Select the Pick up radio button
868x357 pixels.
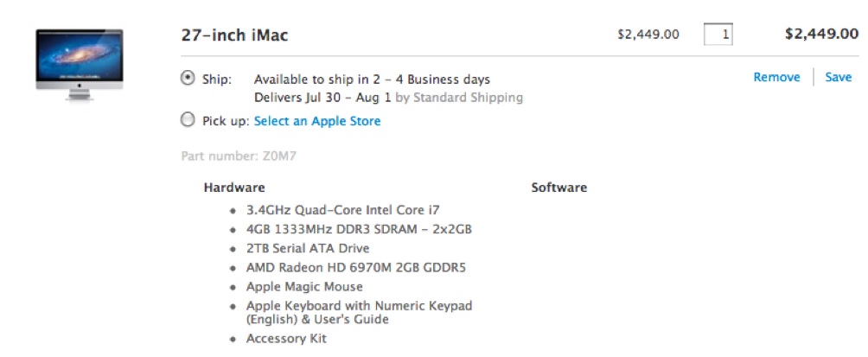(x=188, y=119)
